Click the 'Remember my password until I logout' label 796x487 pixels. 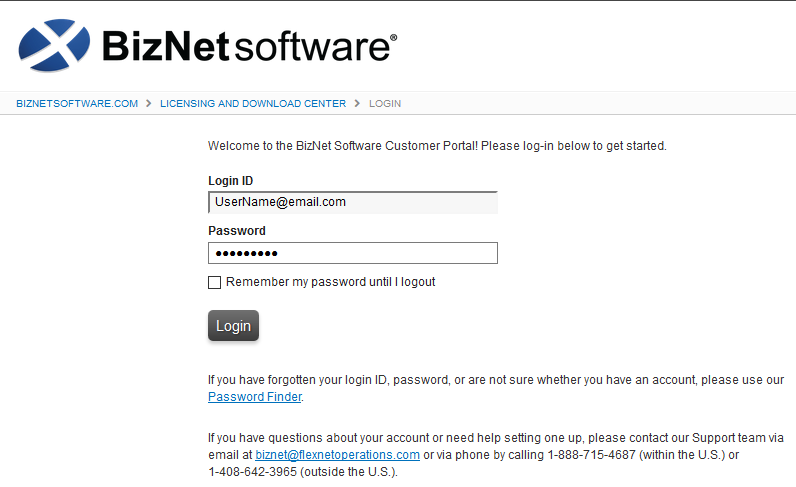pyautogui.click(x=330, y=282)
